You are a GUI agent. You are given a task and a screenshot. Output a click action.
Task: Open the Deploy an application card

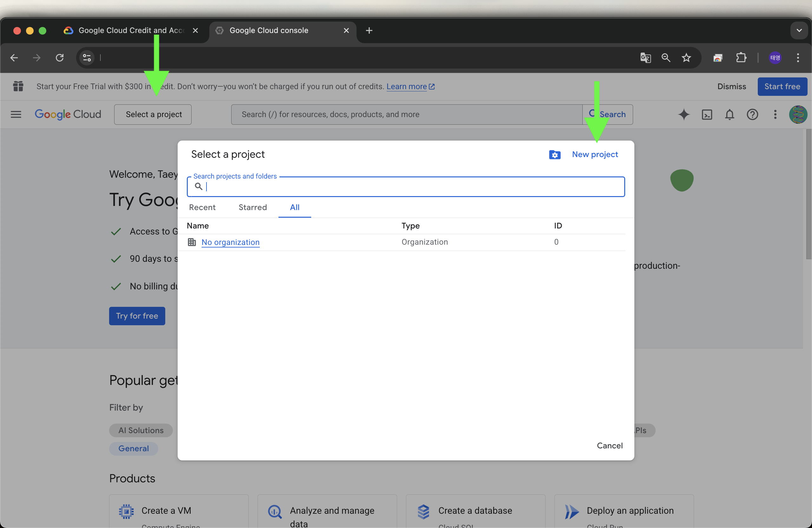pos(624,511)
